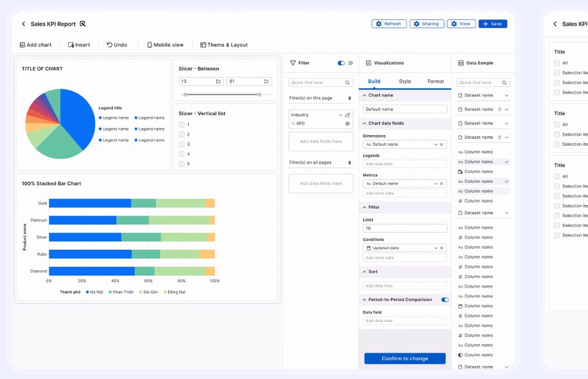Toggle the Filter panel switch
The height and width of the screenshot is (379, 588).
(x=342, y=63)
